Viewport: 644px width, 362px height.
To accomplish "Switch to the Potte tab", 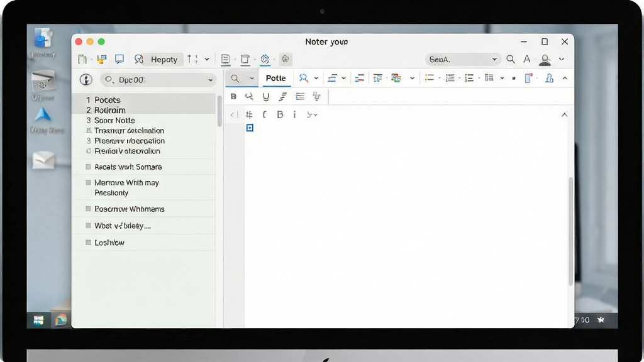I will 275,79.
